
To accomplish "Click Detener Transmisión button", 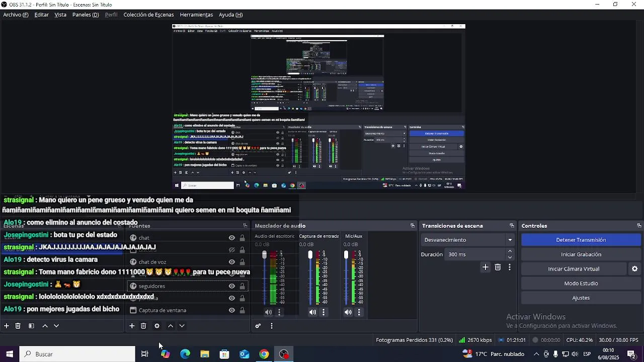I will (581, 240).
